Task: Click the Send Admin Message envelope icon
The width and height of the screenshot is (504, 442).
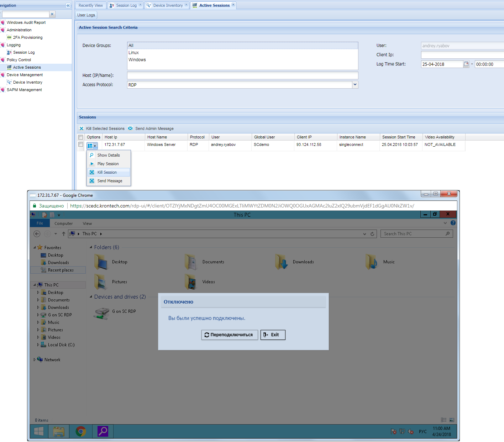Action: tap(130, 128)
